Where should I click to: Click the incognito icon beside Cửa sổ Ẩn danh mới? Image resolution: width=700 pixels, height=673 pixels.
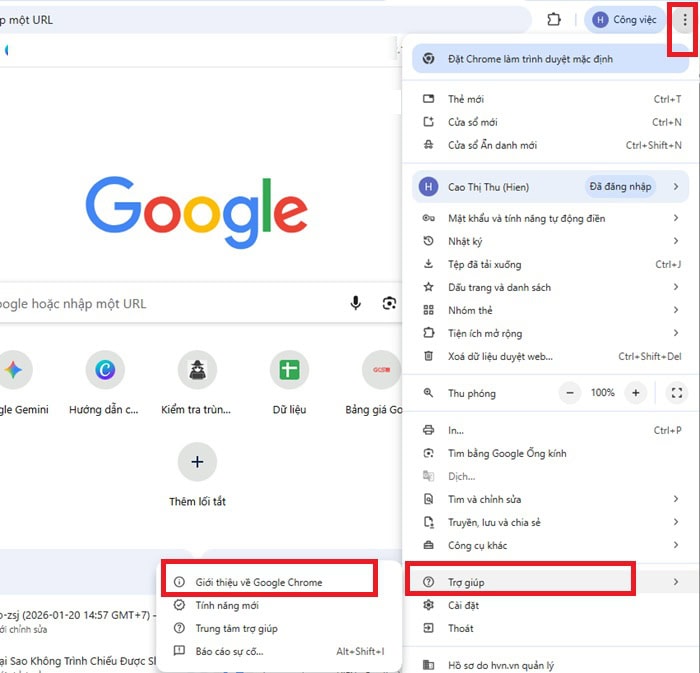[x=428, y=145]
